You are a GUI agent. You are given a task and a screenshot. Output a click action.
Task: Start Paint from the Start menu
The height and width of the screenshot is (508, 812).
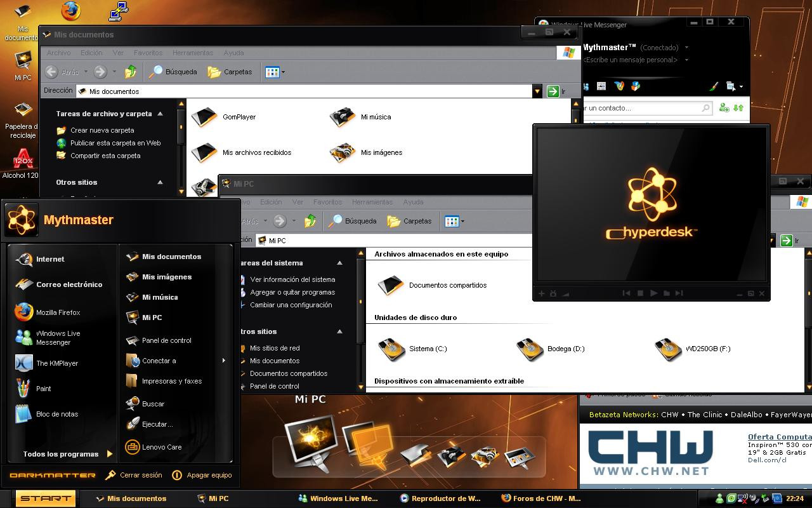(34, 389)
